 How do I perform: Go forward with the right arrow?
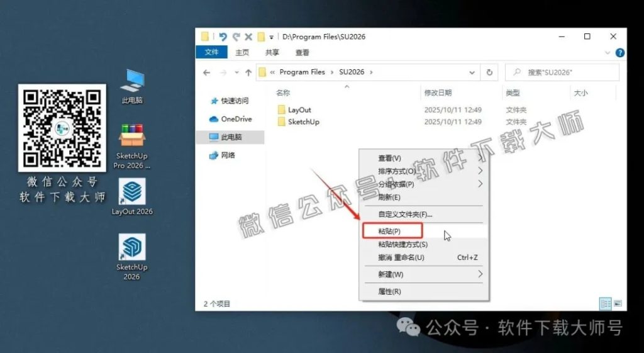(x=223, y=73)
